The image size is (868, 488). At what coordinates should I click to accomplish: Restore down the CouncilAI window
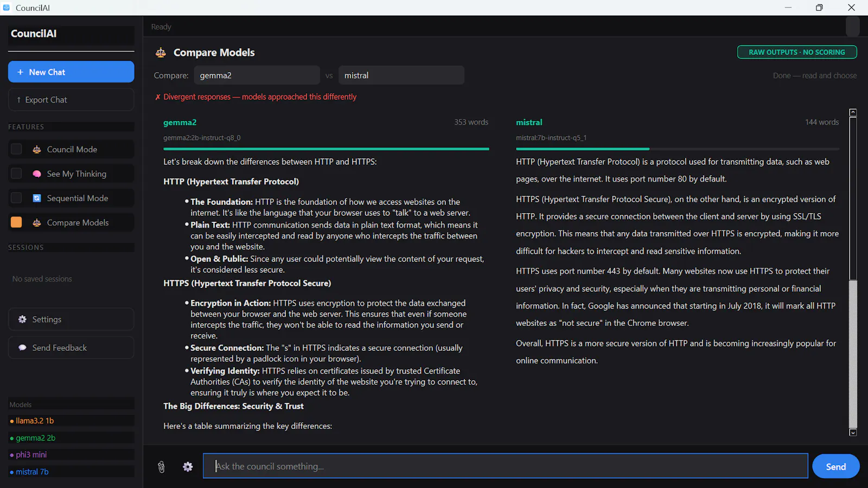click(819, 8)
